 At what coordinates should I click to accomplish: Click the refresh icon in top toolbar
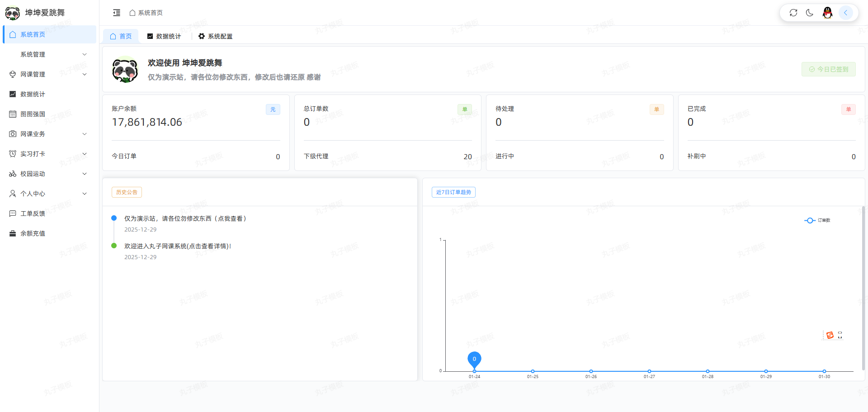click(793, 13)
